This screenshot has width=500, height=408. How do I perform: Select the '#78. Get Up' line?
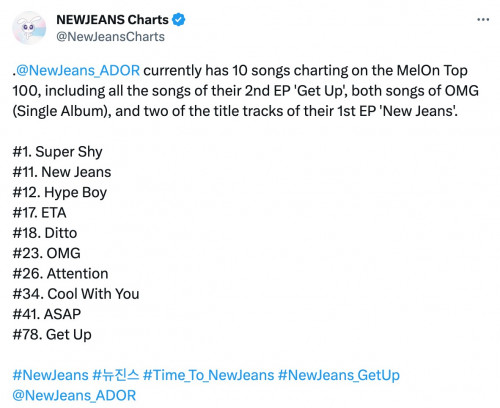[52, 335]
